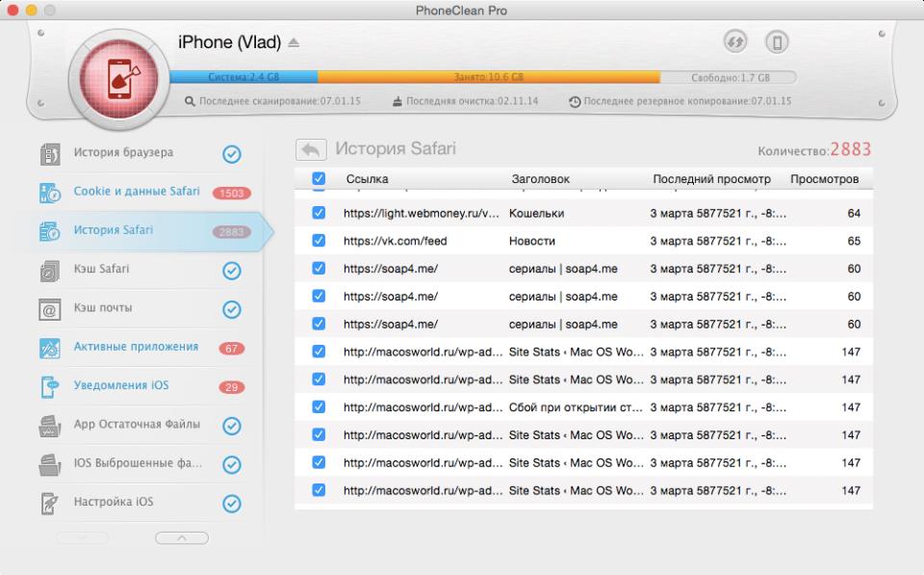924x575 pixels.
Task: Click the Кэш почты envelope icon
Action: click(50, 309)
